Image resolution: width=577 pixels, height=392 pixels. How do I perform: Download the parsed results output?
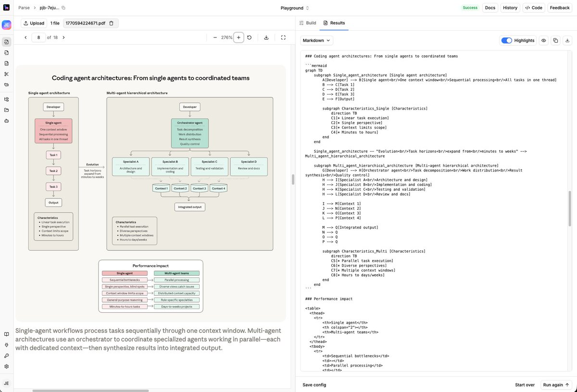pos(567,40)
